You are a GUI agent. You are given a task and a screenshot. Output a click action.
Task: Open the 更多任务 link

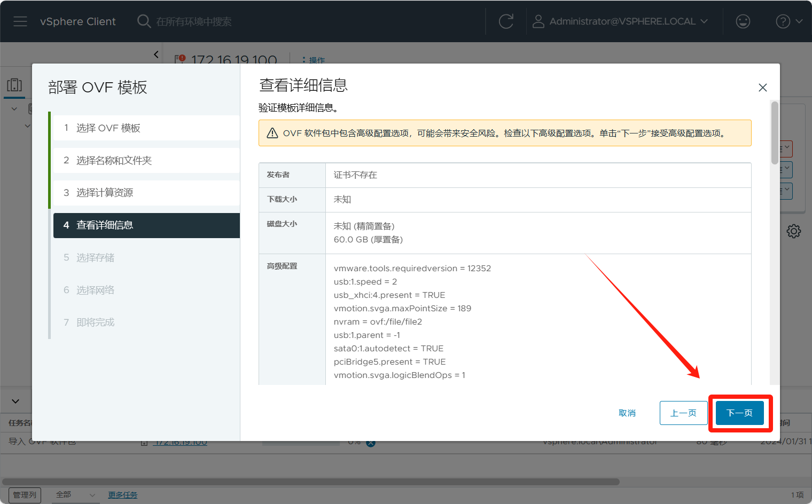point(122,495)
